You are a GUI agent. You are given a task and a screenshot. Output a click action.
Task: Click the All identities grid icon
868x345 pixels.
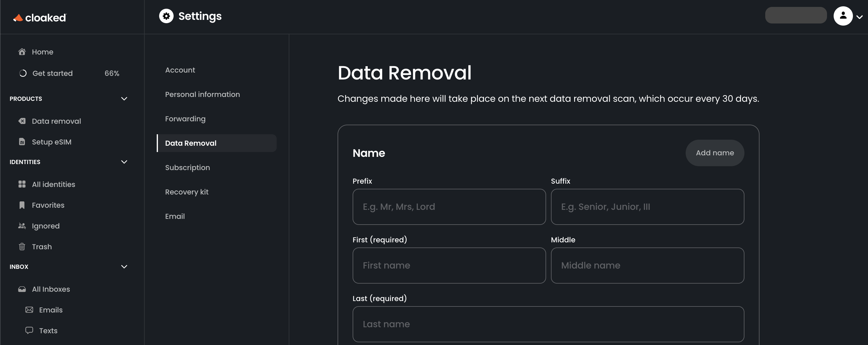pos(22,184)
